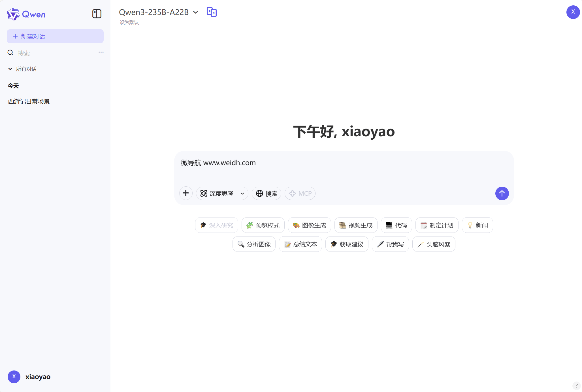Toggle the MCP option
The image size is (582, 392).
pyautogui.click(x=300, y=193)
